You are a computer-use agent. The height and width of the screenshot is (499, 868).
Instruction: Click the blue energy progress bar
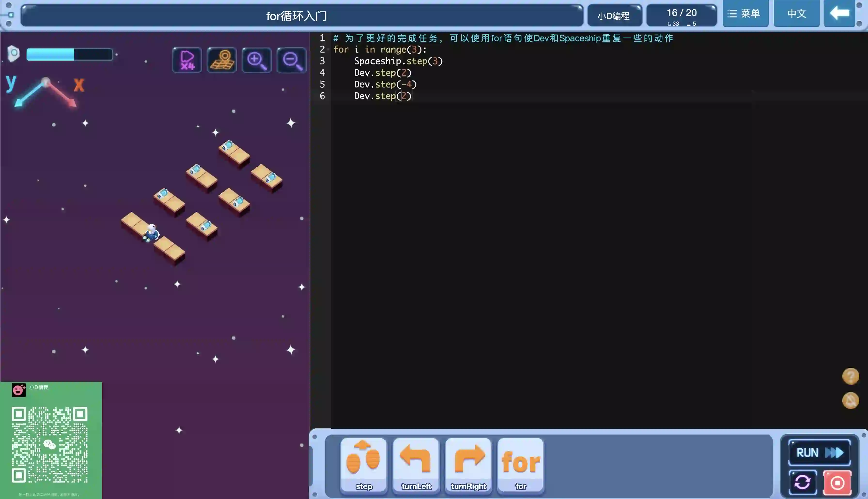tap(70, 55)
